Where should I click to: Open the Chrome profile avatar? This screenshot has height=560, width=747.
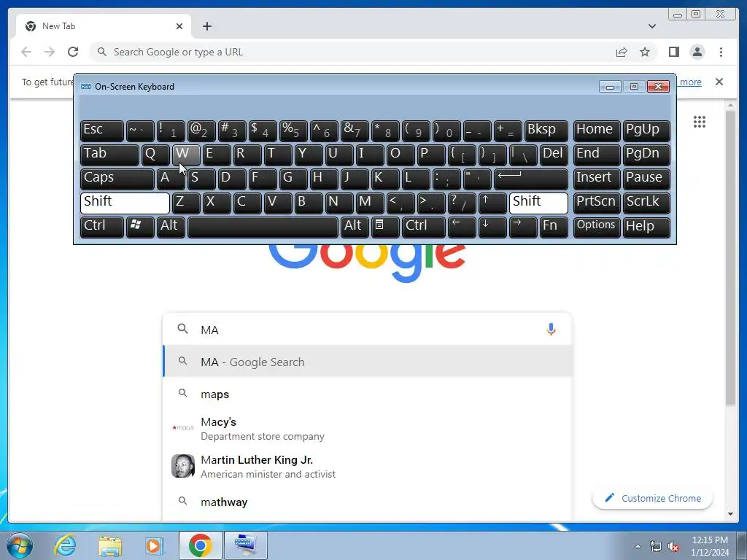click(x=697, y=52)
